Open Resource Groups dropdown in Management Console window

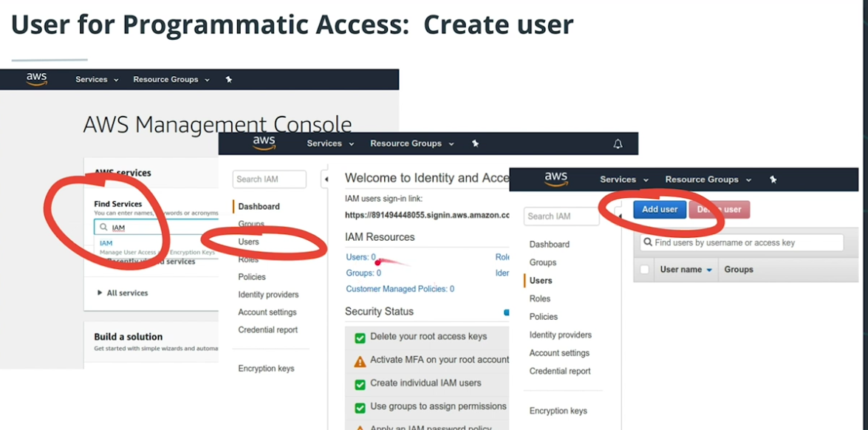click(171, 79)
